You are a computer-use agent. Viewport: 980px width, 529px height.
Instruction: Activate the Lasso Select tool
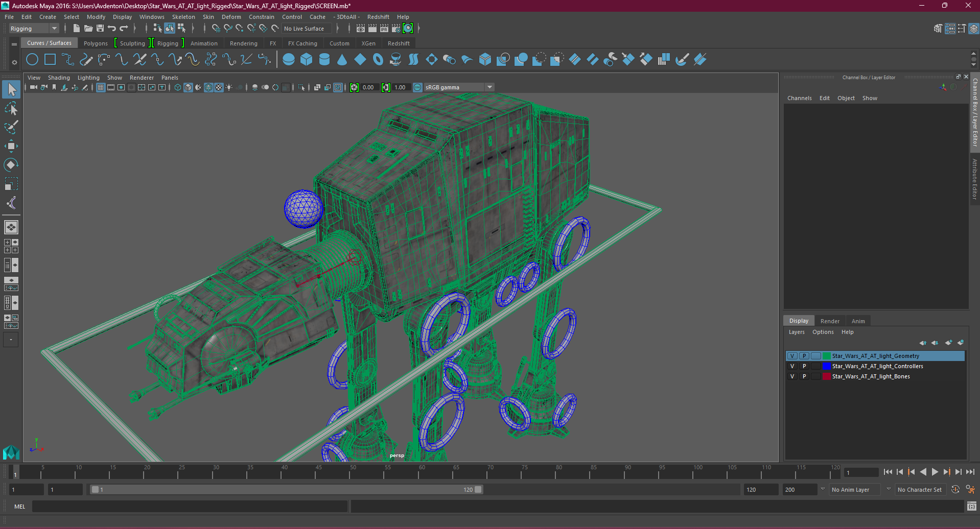(x=11, y=109)
